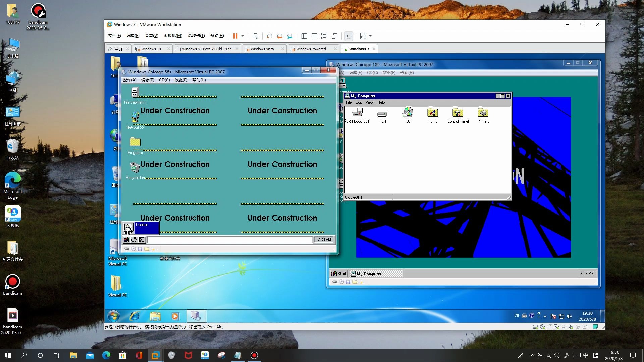
Task: Expand the stretch guest dropdown arrow
Action: click(370, 36)
